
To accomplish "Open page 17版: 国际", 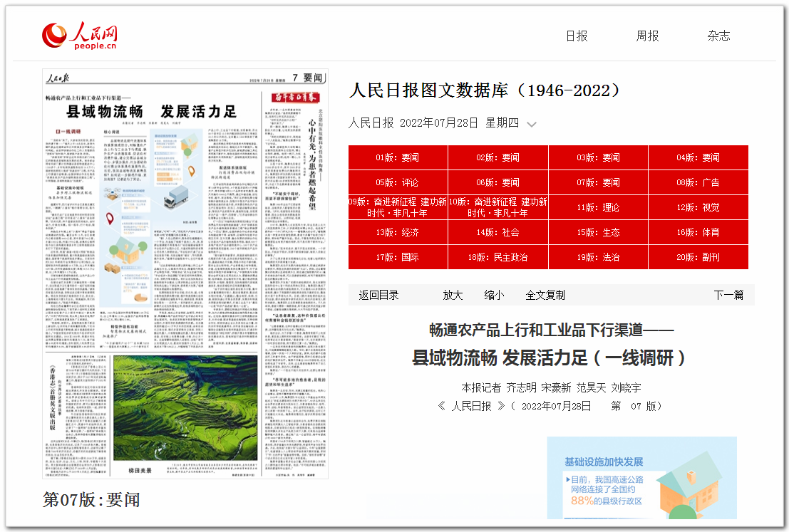I will click(x=398, y=257).
